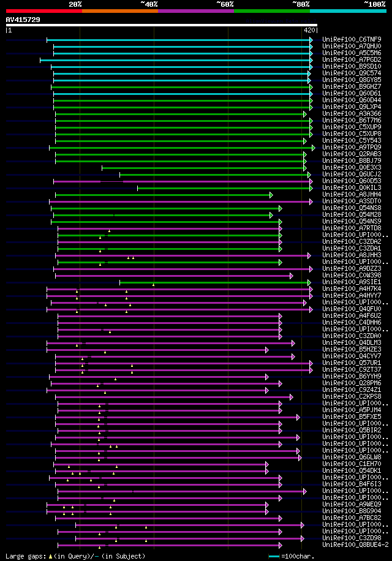Screen dimensions: 392x561
Task: Select the UniRef100_B9SD10 label
Action: (x=352, y=67)
